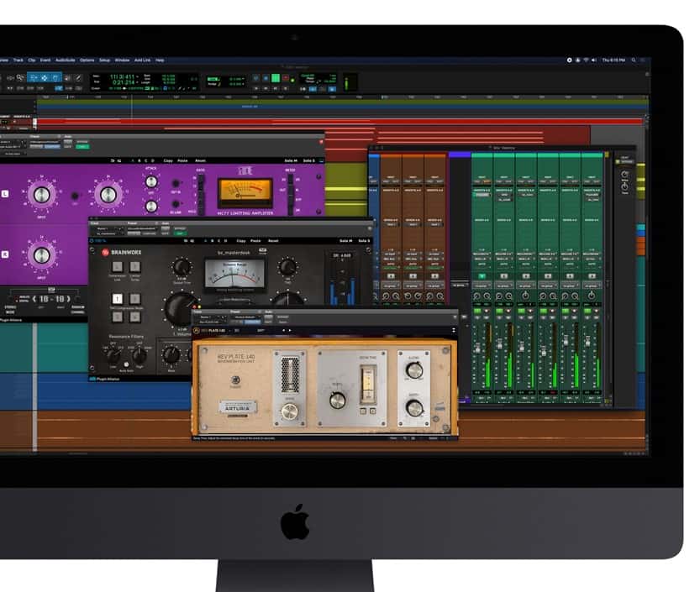This screenshot has height=592, width=700.
Task: Click the pan knob on third green channel
Action: pyautogui.click(x=525, y=296)
